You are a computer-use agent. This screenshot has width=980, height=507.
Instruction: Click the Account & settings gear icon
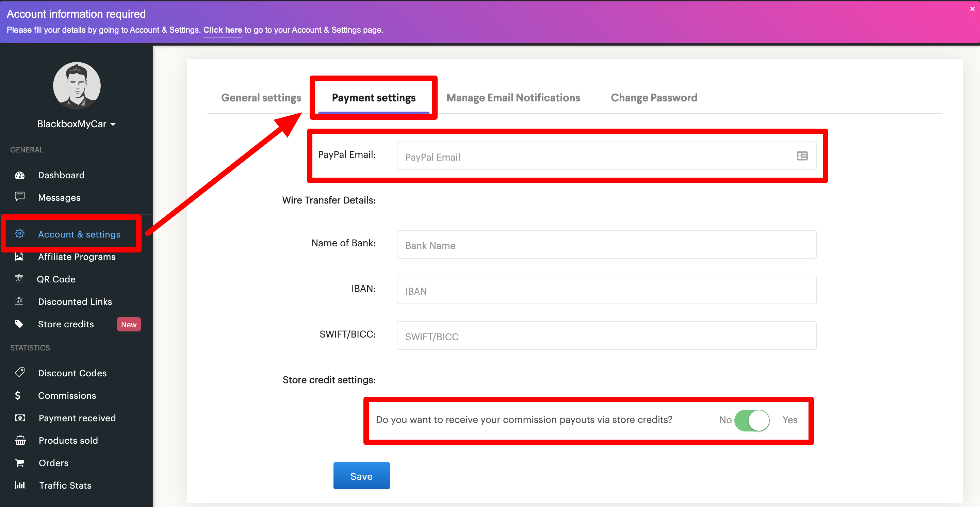tap(20, 233)
